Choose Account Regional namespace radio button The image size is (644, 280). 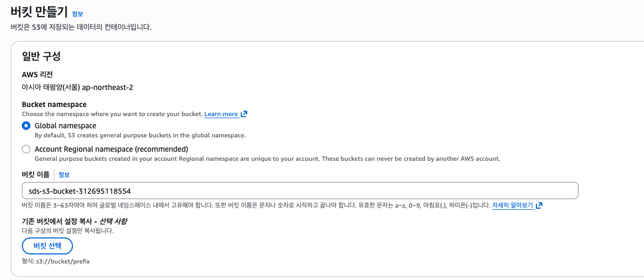tap(26, 149)
